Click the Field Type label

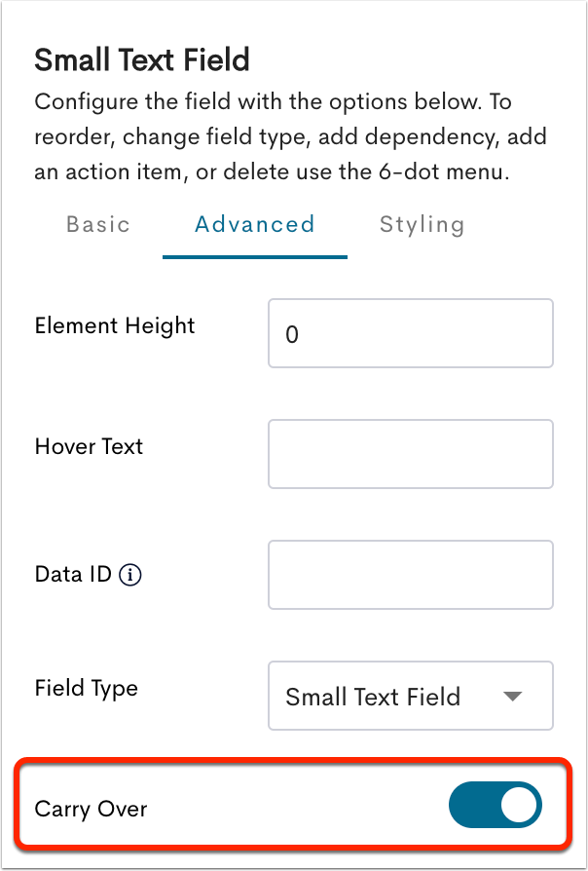pos(86,689)
